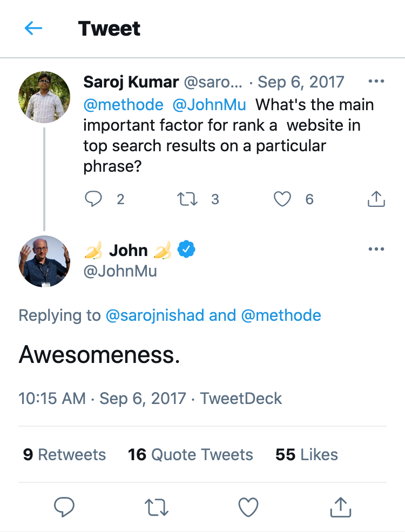Share Saroj Kumar's tweet
The height and width of the screenshot is (532, 405).
click(x=376, y=199)
